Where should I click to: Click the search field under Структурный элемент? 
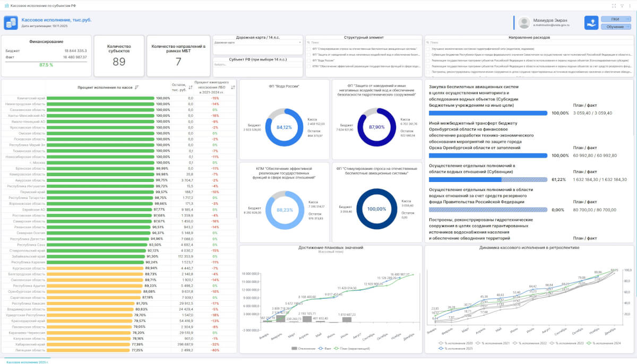coord(364,42)
